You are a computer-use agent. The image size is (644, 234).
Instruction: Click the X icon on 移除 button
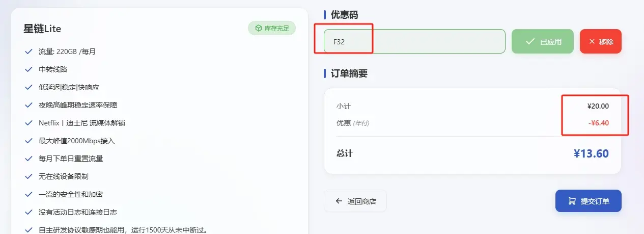[x=592, y=41]
